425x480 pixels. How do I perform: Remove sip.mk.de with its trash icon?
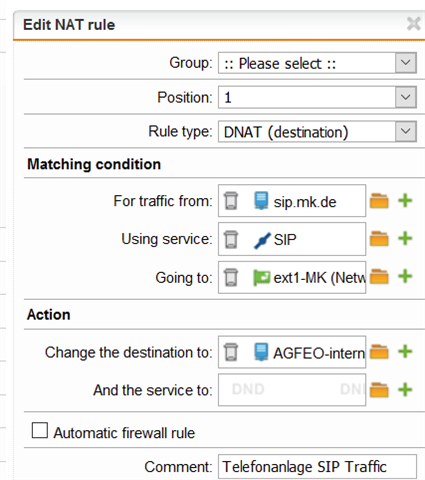pyautogui.click(x=231, y=201)
